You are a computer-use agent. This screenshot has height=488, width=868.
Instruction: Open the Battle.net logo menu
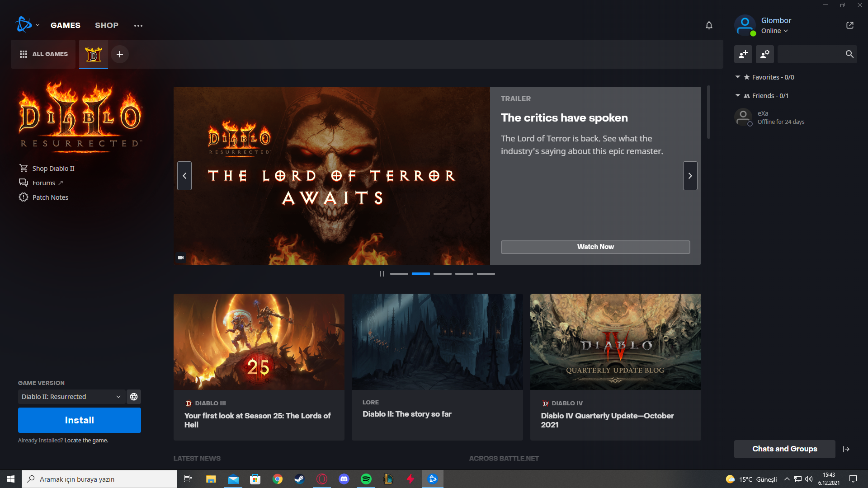[23, 25]
